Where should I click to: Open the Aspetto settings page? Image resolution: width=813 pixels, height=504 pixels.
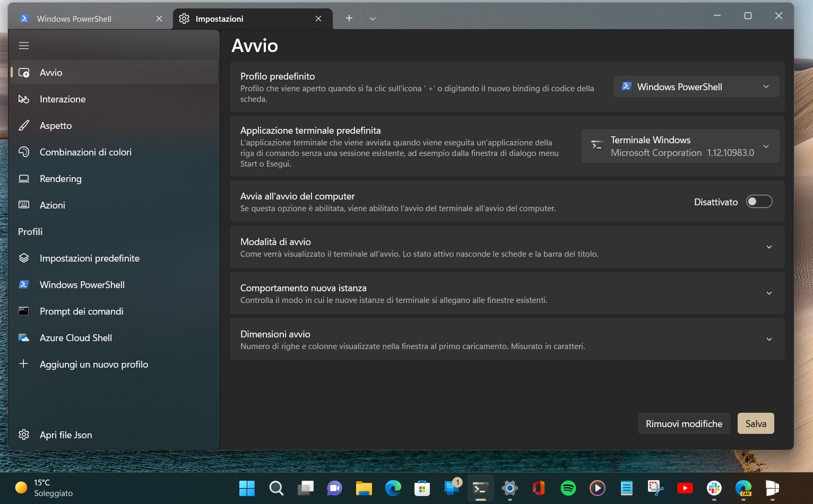pyautogui.click(x=114, y=125)
